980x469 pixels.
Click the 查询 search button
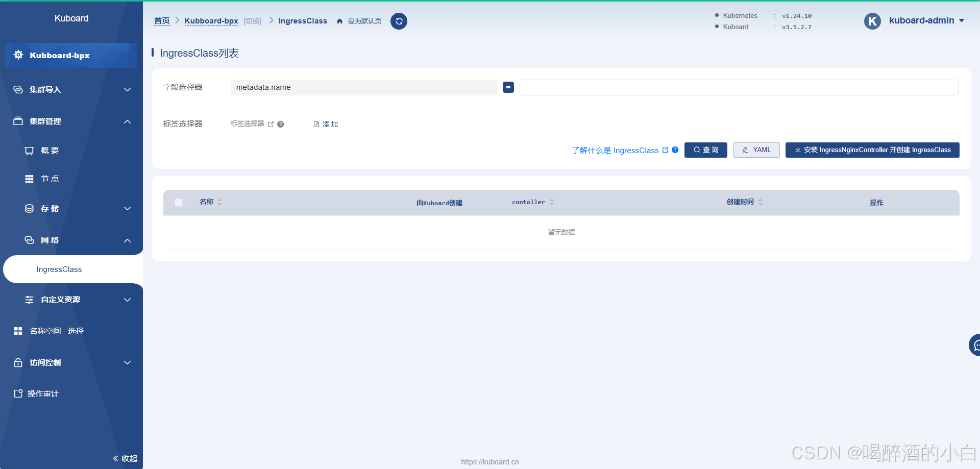[705, 150]
